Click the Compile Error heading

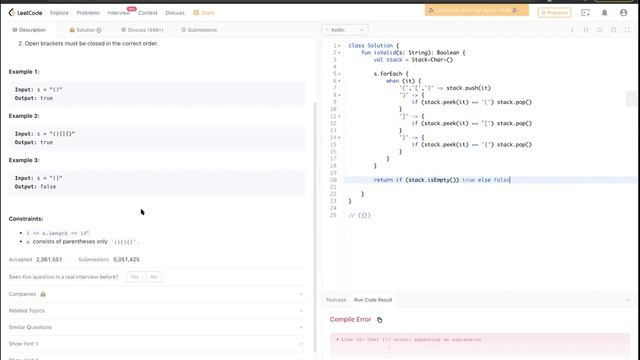click(x=350, y=319)
